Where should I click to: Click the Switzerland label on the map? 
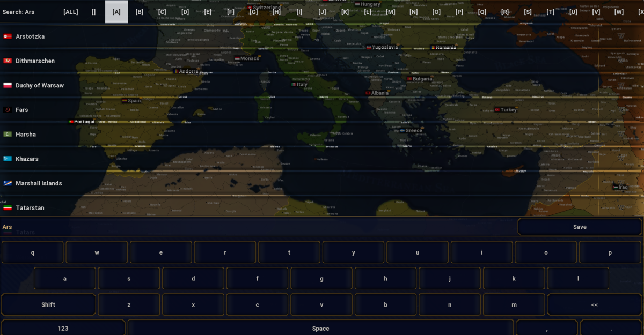click(x=267, y=8)
